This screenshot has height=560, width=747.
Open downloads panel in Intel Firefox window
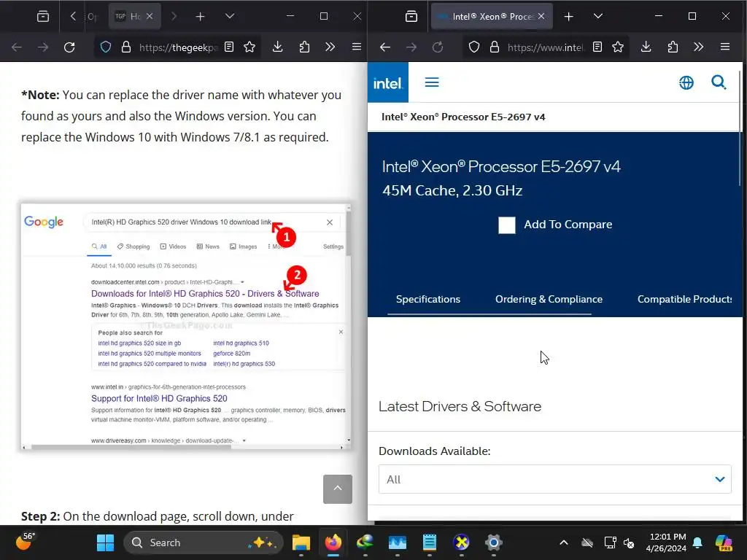coord(646,47)
